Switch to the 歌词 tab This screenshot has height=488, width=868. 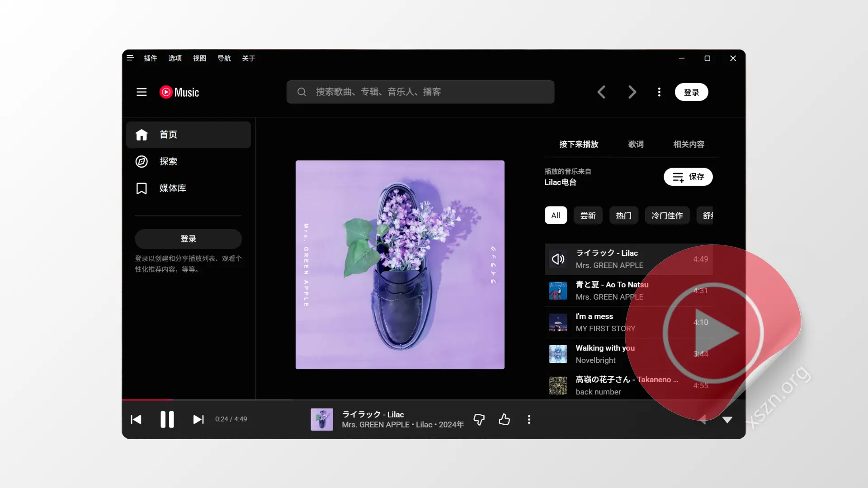tap(636, 144)
